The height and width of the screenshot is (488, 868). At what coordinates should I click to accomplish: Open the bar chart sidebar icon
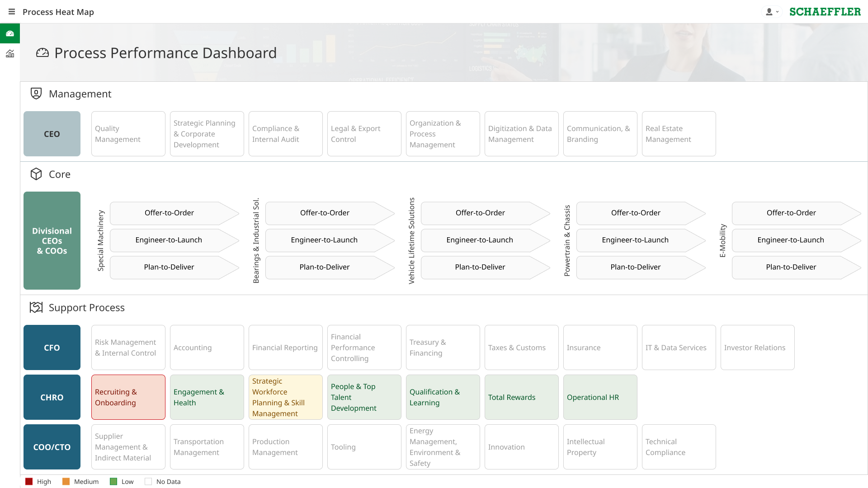10,54
